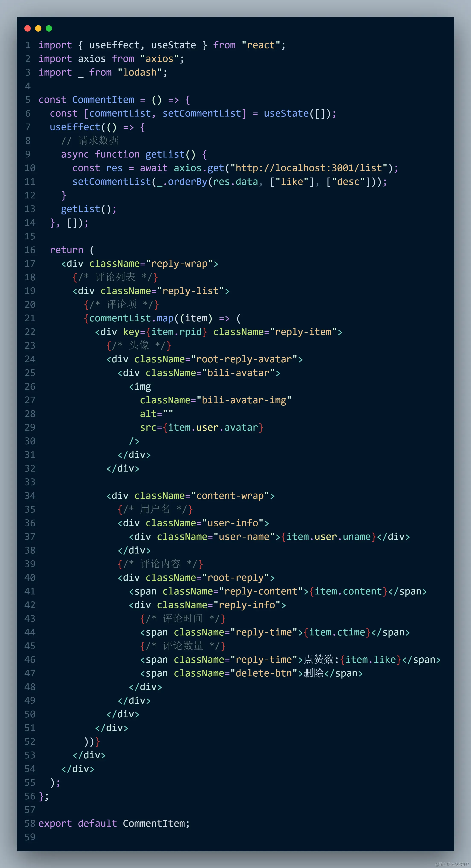The height and width of the screenshot is (868, 471).
Task: Click the "评论时间" comment
Action: (x=183, y=618)
